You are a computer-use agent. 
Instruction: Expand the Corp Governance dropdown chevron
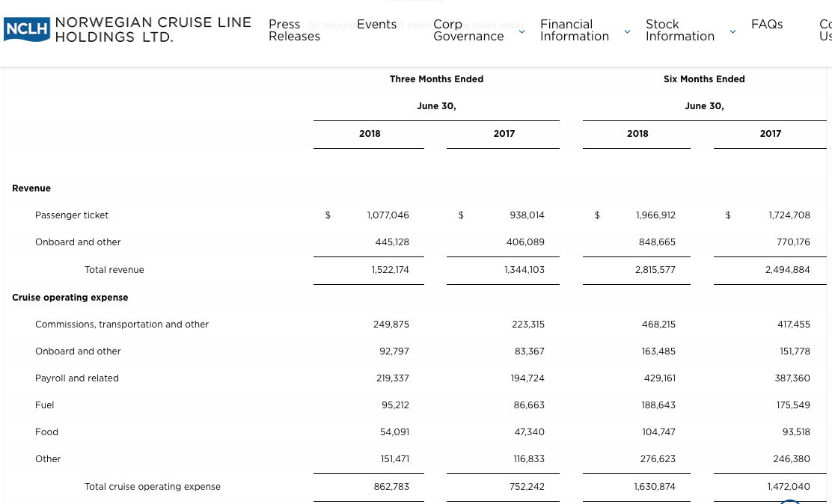pyautogui.click(x=522, y=31)
